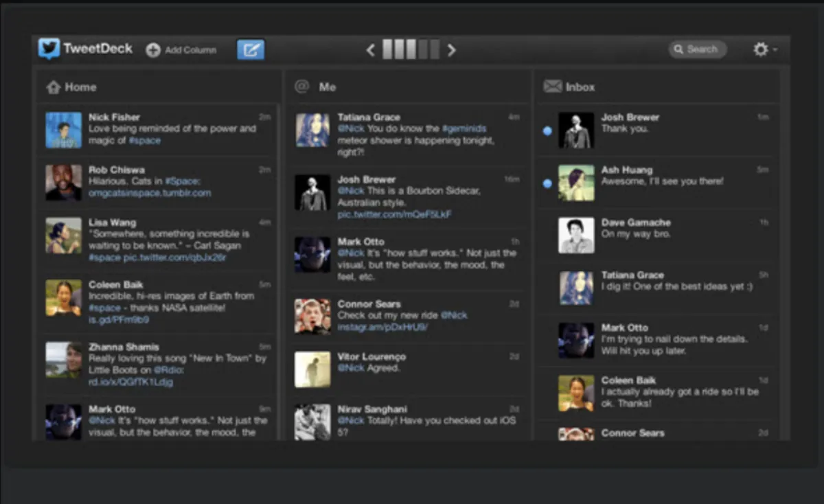Image resolution: width=824 pixels, height=504 pixels.
Task: Click the Rob Chiswa name
Action: tap(116, 170)
